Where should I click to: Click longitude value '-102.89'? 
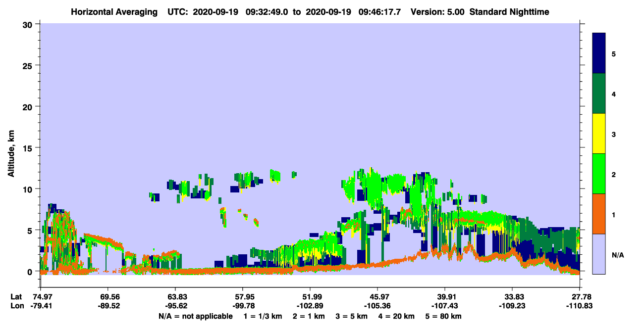coord(310,306)
